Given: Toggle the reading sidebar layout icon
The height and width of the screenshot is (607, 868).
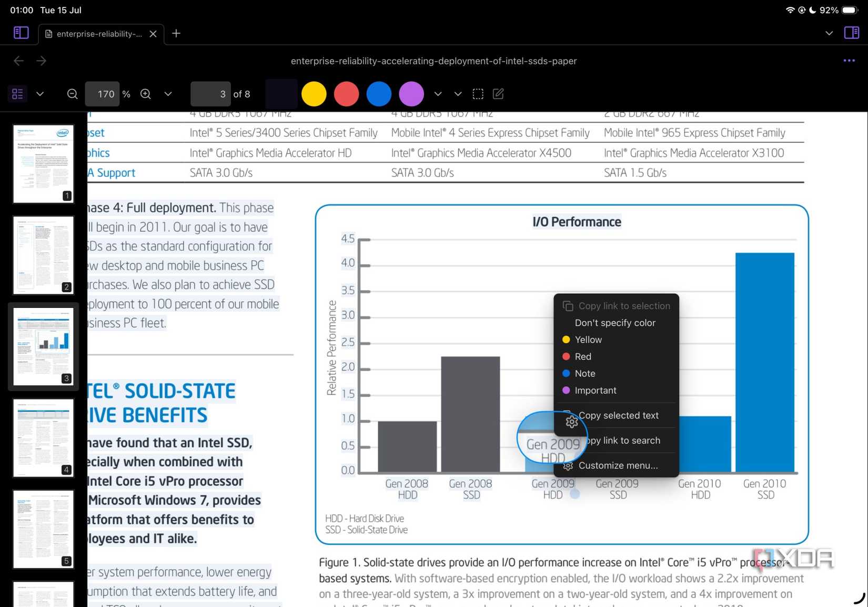Looking at the screenshot, I should click(x=852, y=33).
